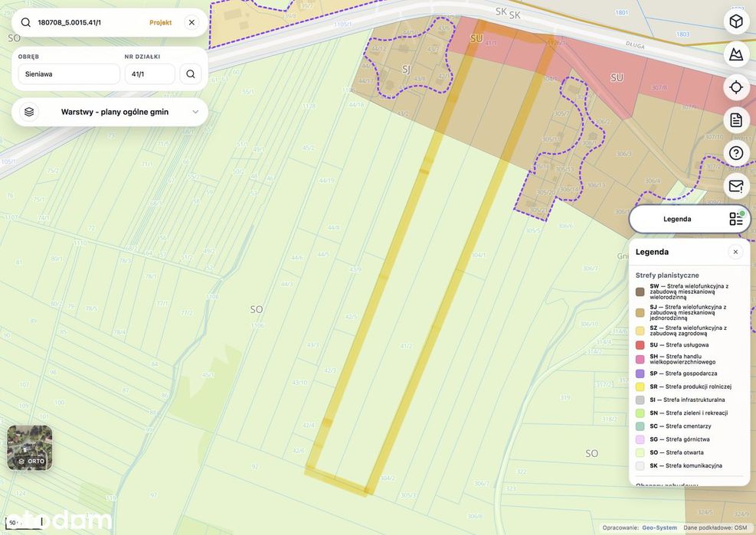Click the DŁUGA street label on the map
This screenshot has height=535, width=756.
(635, 44)
